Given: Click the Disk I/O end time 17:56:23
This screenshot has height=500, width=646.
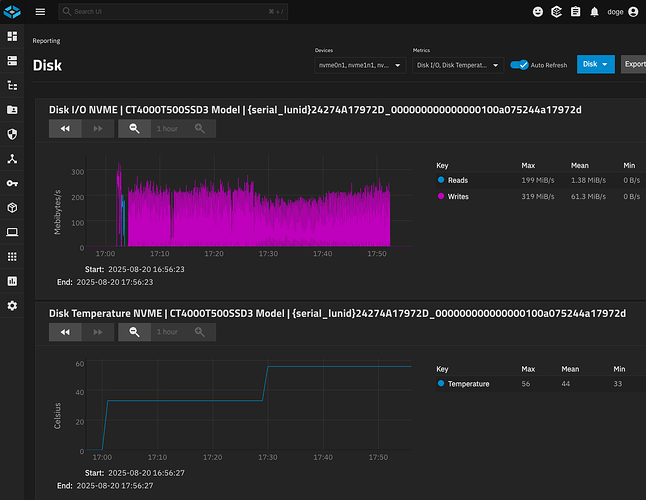Looking at the screenshot, I should click(x=115, y=282).
